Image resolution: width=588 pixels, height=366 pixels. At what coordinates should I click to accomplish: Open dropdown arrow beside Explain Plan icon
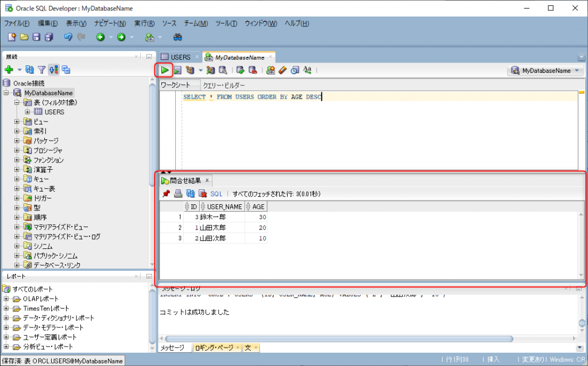[200, 70]
